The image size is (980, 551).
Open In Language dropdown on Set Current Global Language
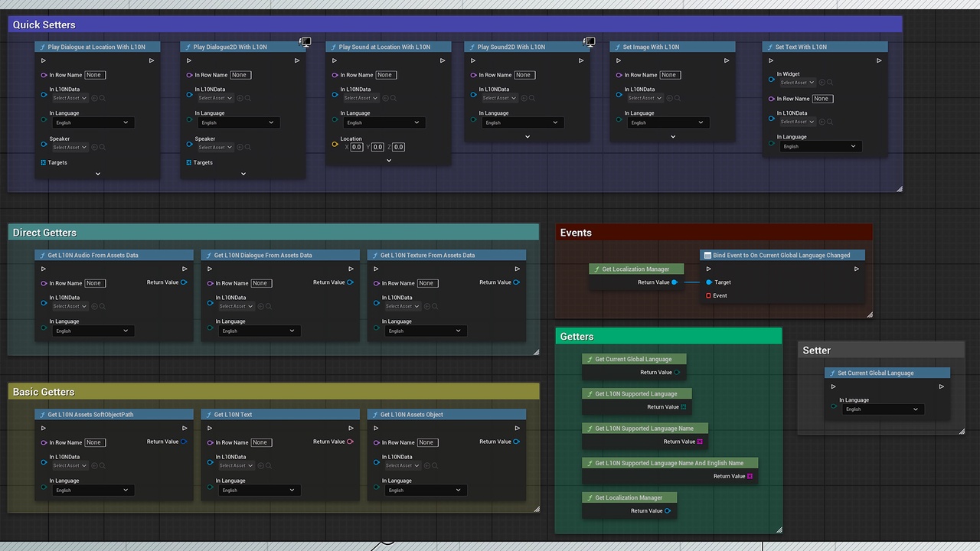point(883,409)
